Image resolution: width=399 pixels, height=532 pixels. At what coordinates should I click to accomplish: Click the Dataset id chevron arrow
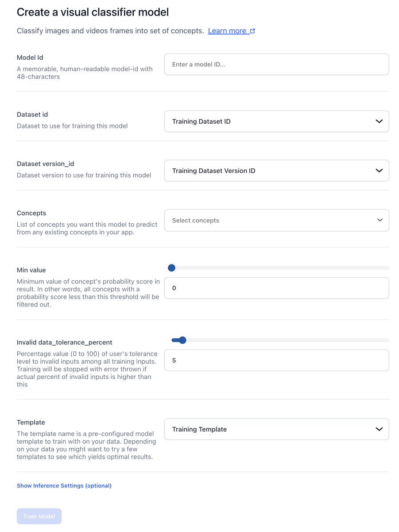379,121
